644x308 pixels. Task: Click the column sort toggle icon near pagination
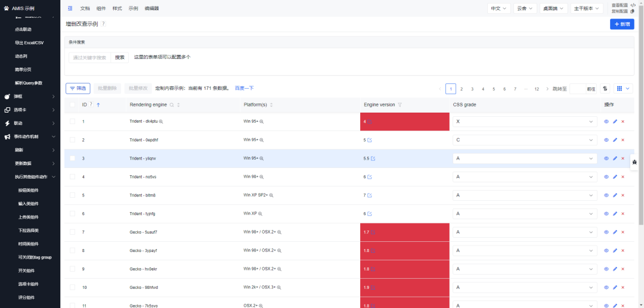click(605, 89)
